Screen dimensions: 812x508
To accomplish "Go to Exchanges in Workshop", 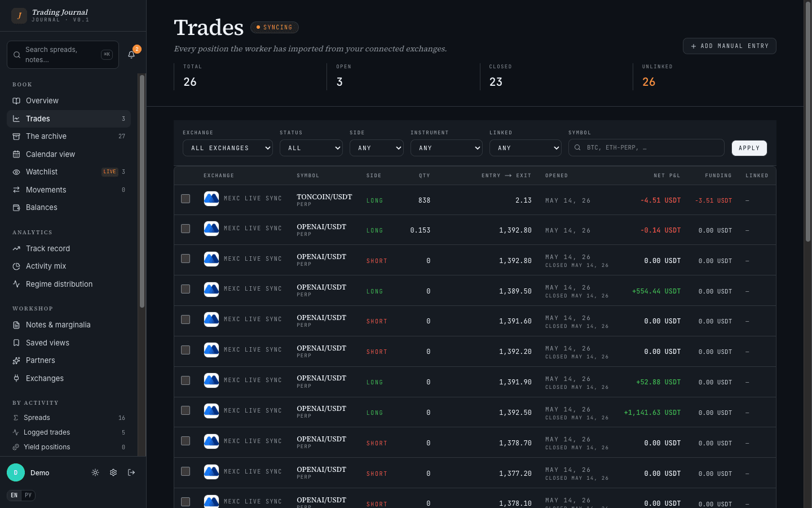I will 69,378.
